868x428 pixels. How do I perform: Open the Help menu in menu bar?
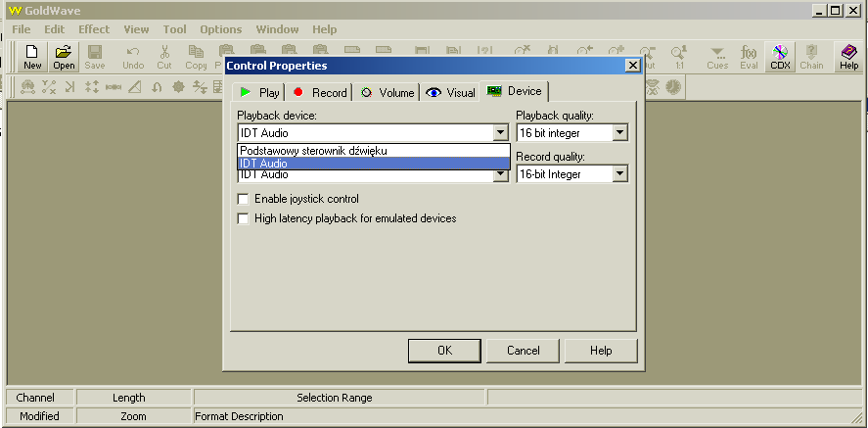(x=324, y=29)
